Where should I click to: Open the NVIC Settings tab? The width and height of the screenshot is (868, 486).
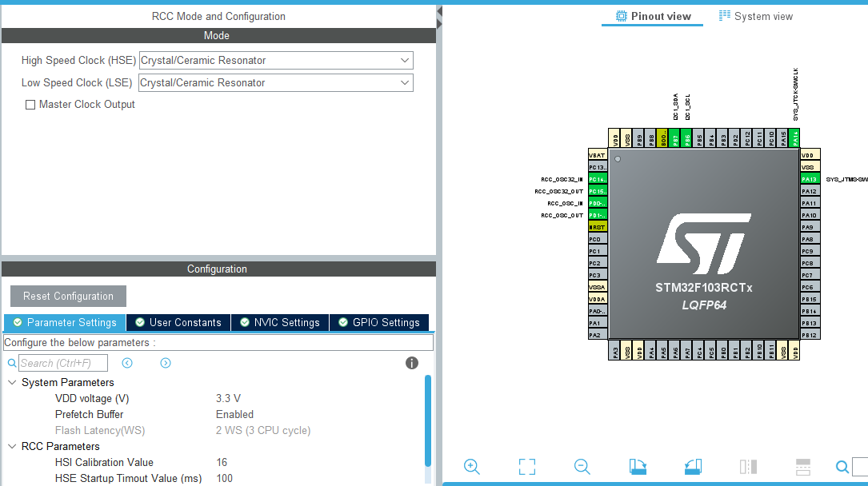[x=280, y=322]
